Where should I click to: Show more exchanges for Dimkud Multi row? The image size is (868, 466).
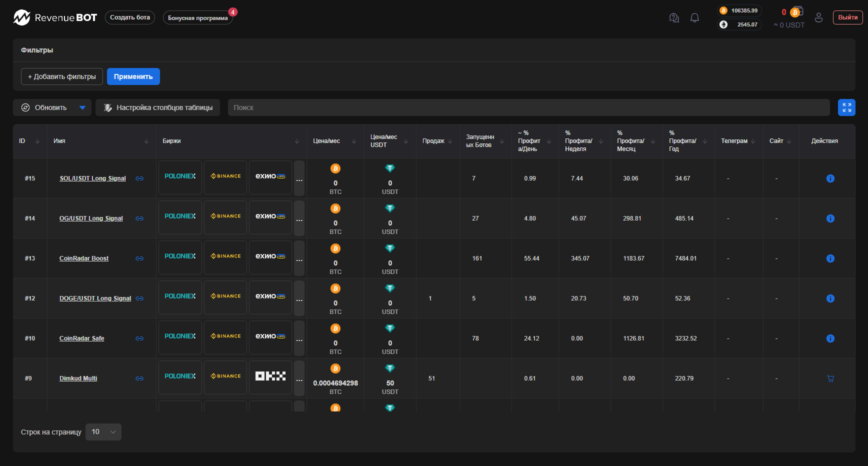click(x=299, y=378)
